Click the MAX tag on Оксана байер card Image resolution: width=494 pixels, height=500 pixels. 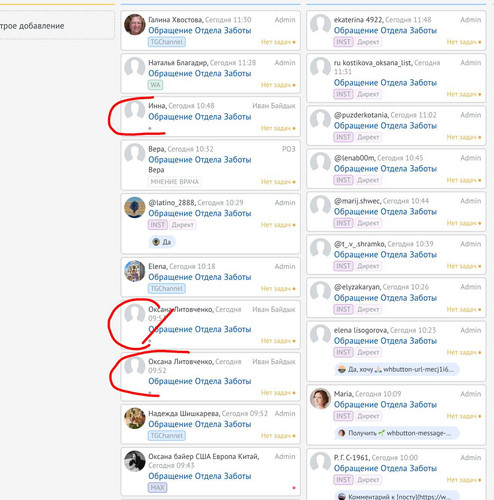157,488
